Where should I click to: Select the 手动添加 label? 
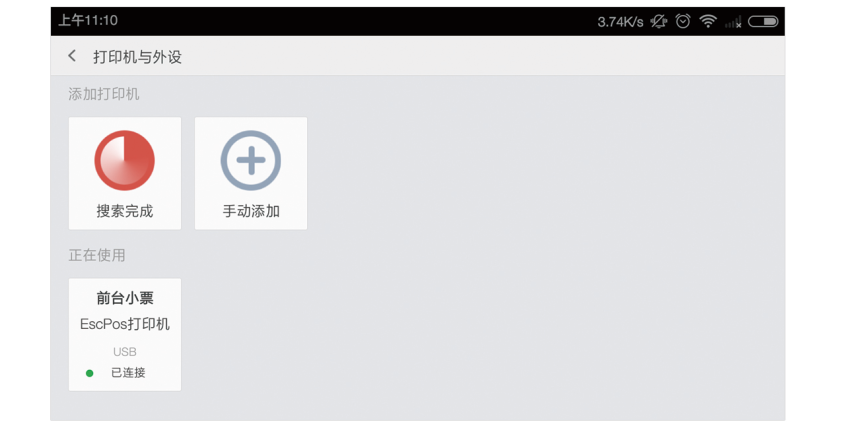tap(251, 211)
